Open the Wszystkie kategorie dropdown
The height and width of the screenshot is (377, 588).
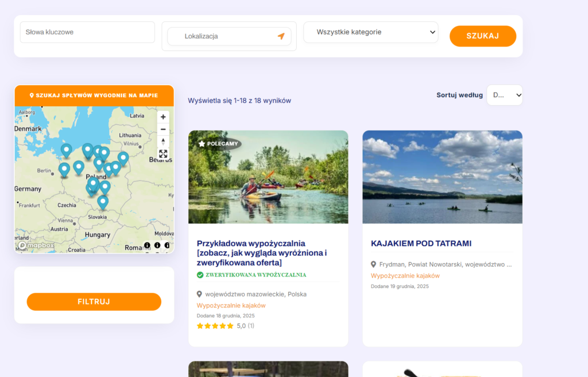pos(370,32)
